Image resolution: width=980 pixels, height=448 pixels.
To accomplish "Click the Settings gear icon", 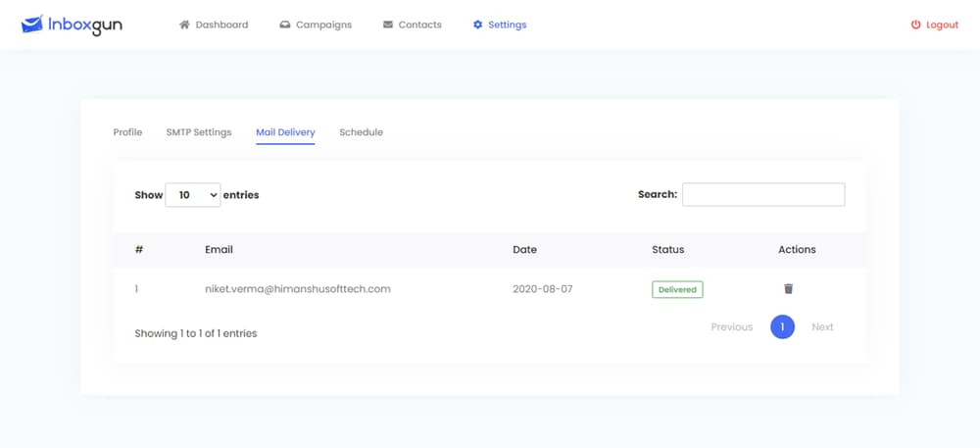I will 478,25.
